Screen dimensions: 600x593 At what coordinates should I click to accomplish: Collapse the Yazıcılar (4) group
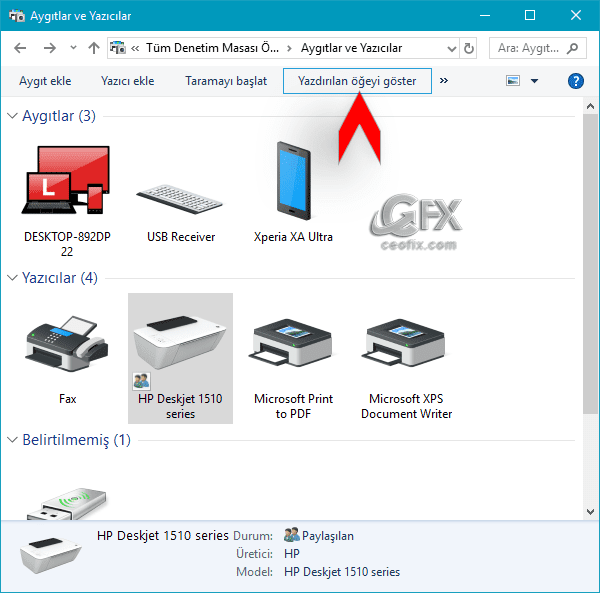[12, 278]
